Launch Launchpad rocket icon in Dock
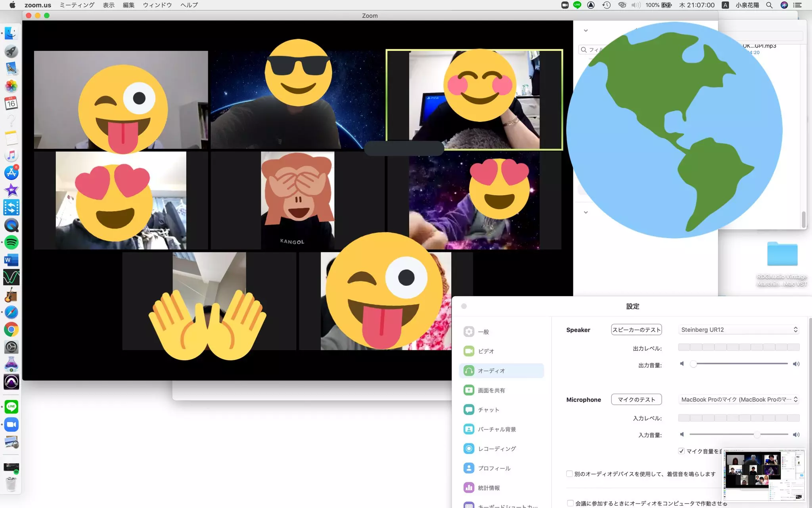812x508 pixels. pyautogui.click(x=11, y=51)
